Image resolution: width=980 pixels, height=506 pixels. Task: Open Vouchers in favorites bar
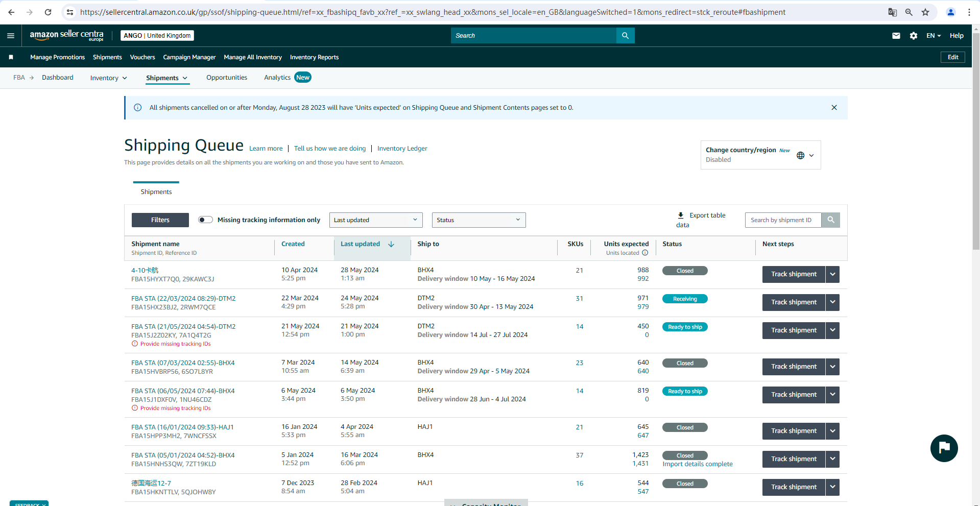142,57
